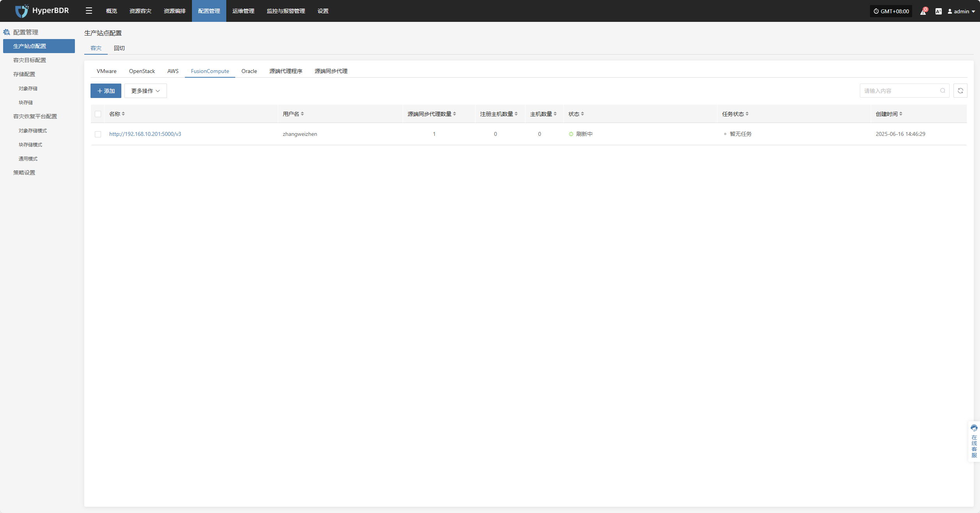The image size is (980, 513).
Task: Tick the select-all header checkbox
Action: pyautogui.click(x=98, y=114)
